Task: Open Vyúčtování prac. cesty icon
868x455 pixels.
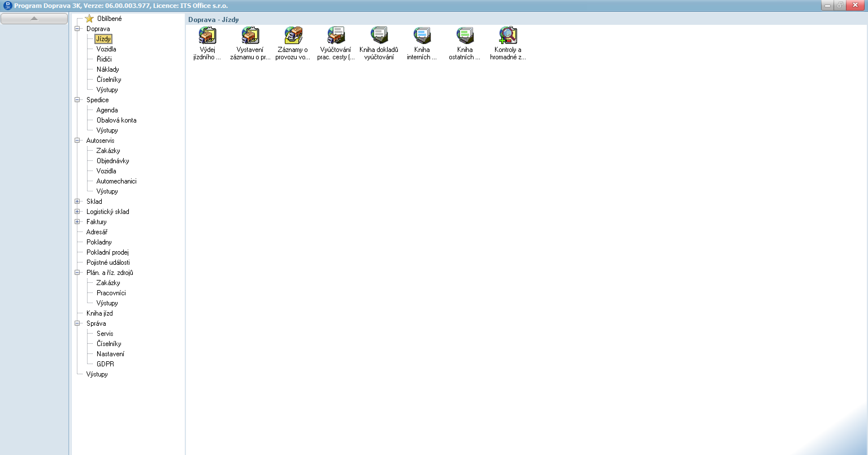Action: 336,43
